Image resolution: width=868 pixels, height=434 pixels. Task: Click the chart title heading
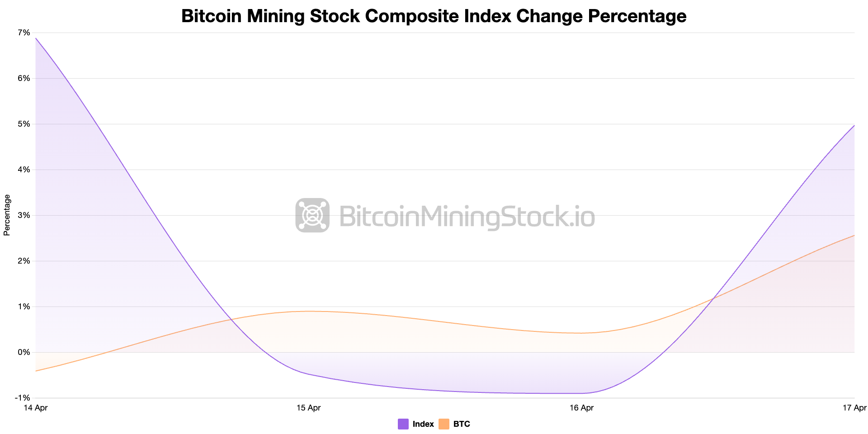[x=434, y=16]
